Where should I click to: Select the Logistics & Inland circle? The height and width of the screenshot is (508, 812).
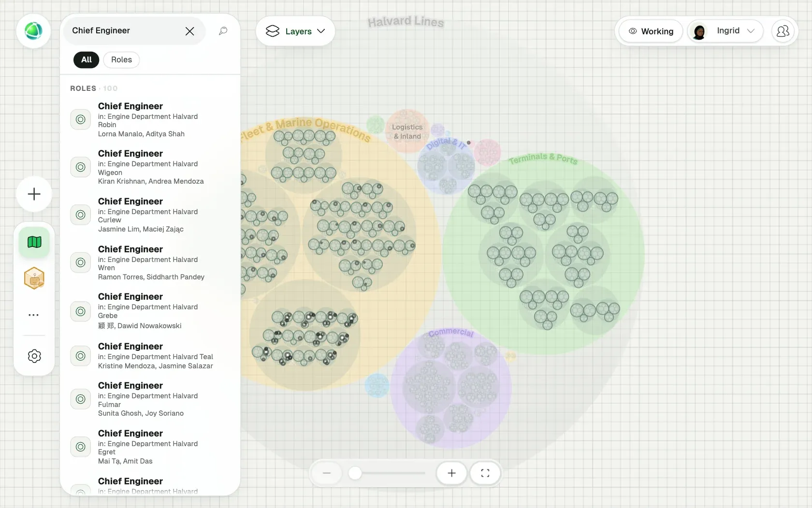click(x=407, y=131)
